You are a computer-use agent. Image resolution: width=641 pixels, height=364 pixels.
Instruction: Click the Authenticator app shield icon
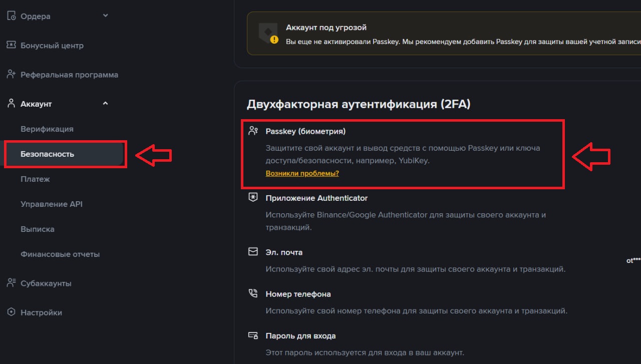coord(253,198)
